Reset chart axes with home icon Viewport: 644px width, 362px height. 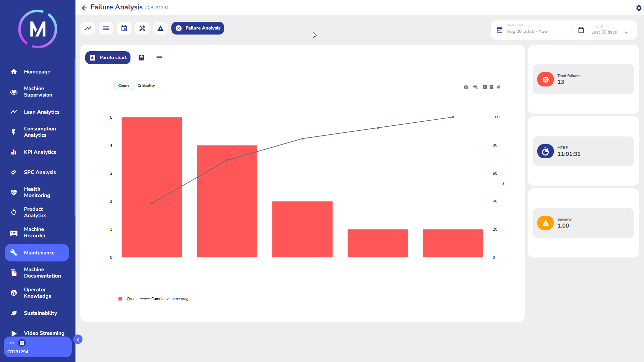pos(498,87)
